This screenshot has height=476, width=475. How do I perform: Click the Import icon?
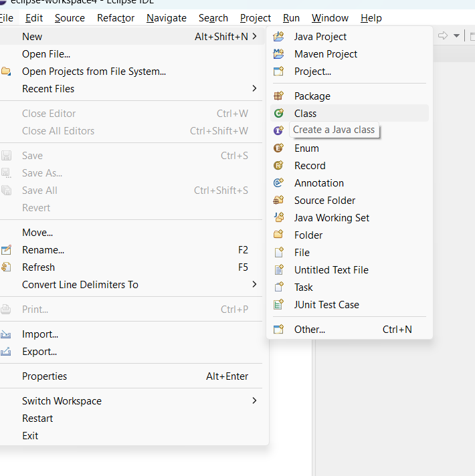pos(6,334)
